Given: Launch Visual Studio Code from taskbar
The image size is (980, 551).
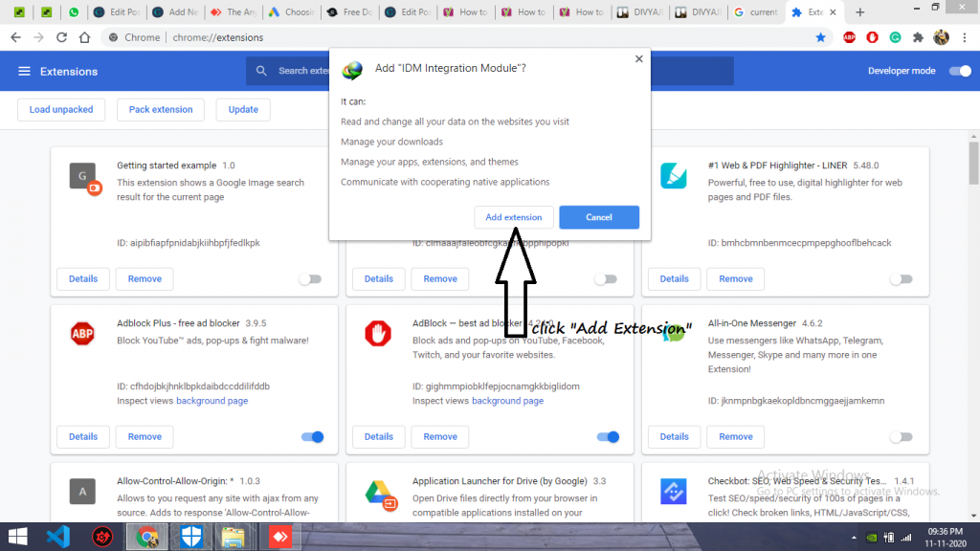Looking at the screenshot, I should (x=58, y=537).
